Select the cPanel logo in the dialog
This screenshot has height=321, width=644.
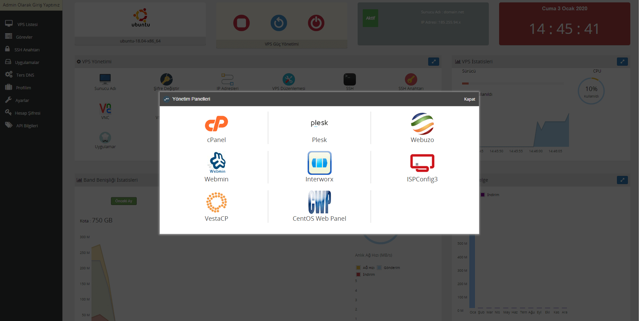coord(216,124)
